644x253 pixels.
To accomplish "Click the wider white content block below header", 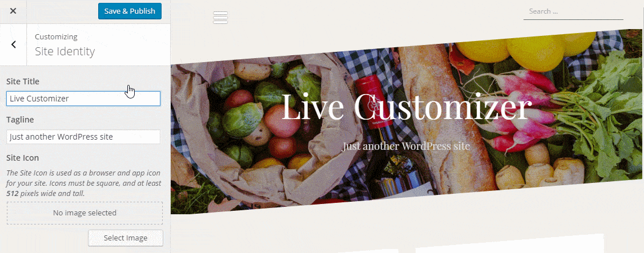I will point(510,244).
